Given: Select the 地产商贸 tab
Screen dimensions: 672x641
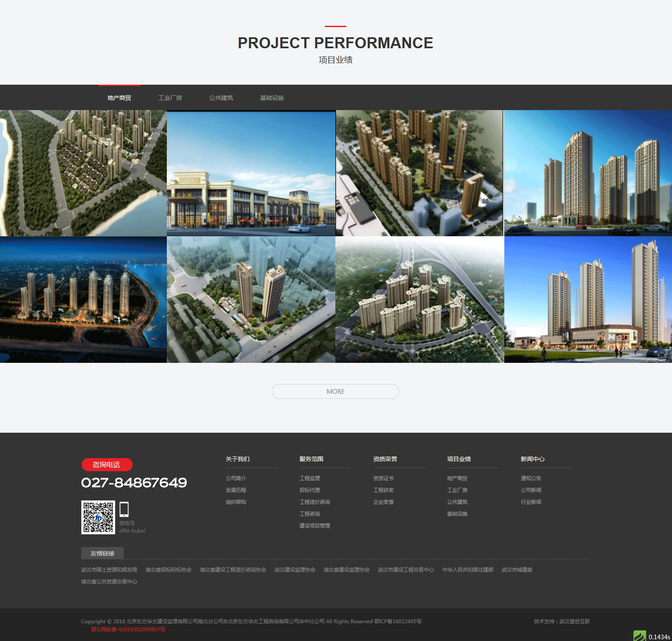Looking at the screenshot, I should point(119,98).
